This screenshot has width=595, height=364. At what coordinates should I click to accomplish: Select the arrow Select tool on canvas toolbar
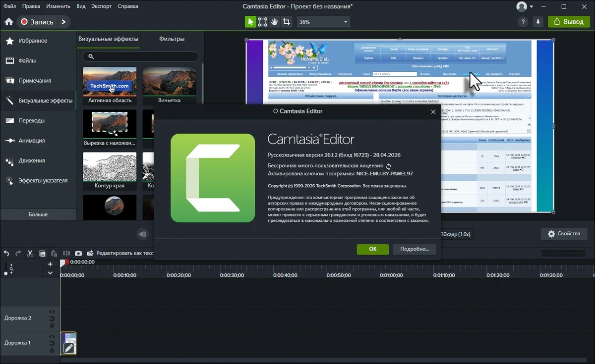click(x=250, y=22)
